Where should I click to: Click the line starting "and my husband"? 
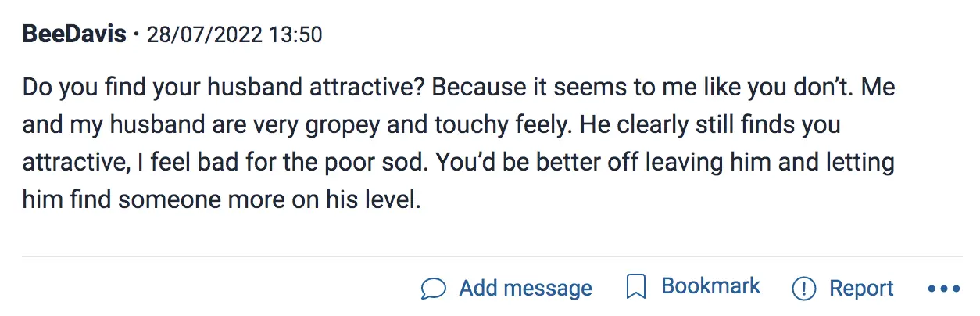(x=431, y=125)
